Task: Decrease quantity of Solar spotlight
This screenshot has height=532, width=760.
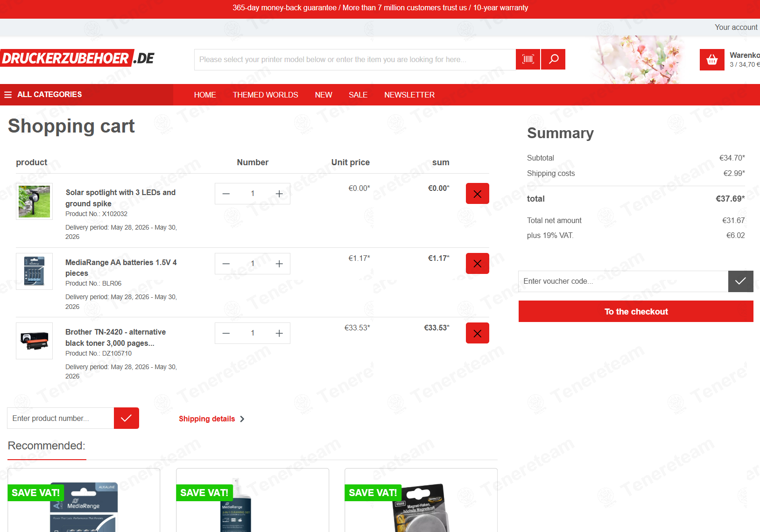Action: tap(226, 194)
